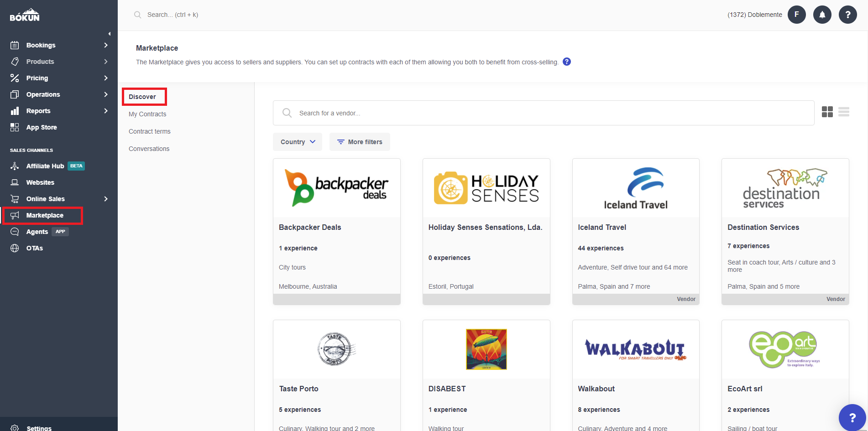
Task: Click the top Search field
Action: (173, 15)
